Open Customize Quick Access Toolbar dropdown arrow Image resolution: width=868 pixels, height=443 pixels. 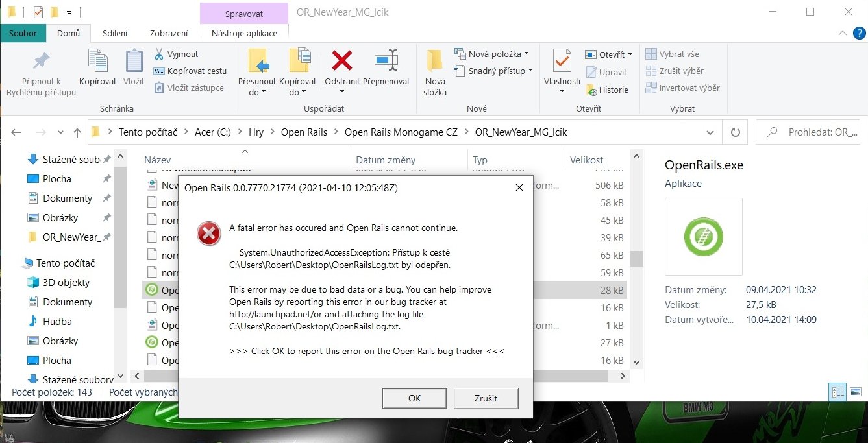pos(69,12)
